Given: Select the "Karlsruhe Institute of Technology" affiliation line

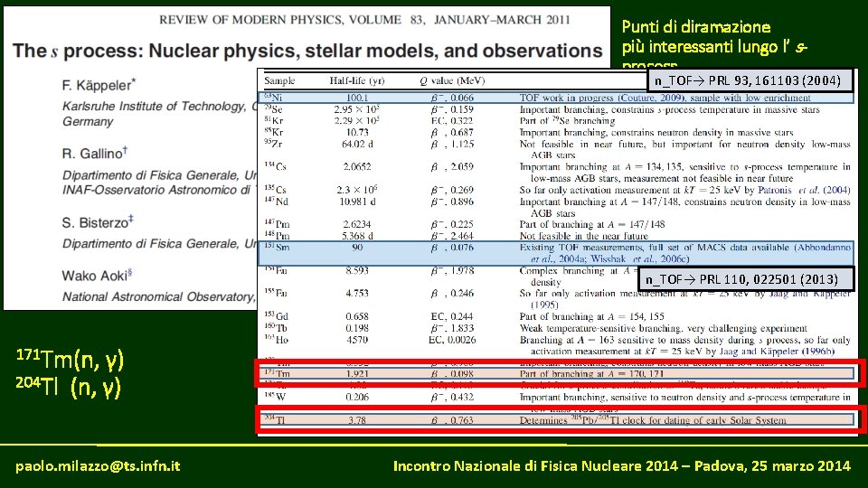Looking at the screenshot, I should pyautogui.click(x=159, y=107).
